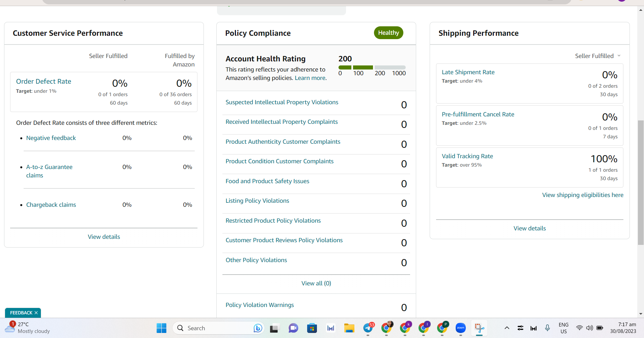Click the taskbar Search box
This screenshot has width=644, height=338.
coord(218,328)
